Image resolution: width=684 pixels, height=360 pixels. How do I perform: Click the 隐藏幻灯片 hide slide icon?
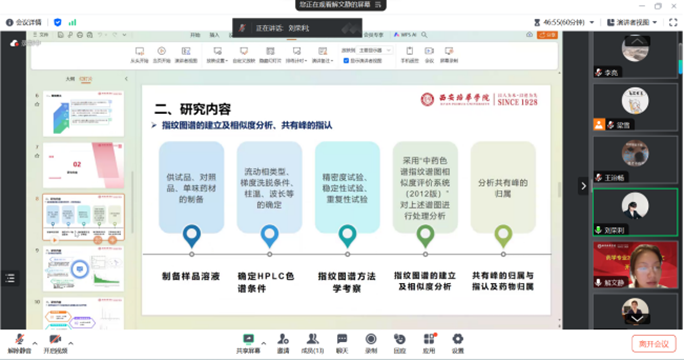(x=270, y=55)
